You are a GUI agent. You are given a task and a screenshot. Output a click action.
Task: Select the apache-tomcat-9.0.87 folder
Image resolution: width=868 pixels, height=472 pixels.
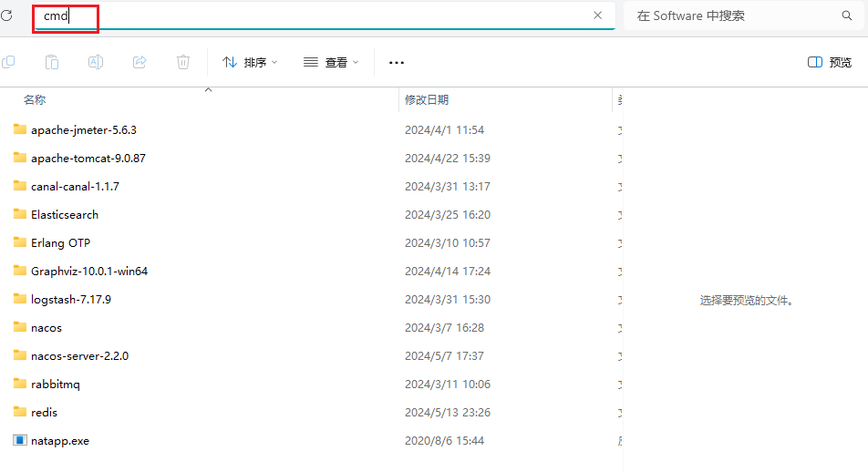tap(88, 159)
